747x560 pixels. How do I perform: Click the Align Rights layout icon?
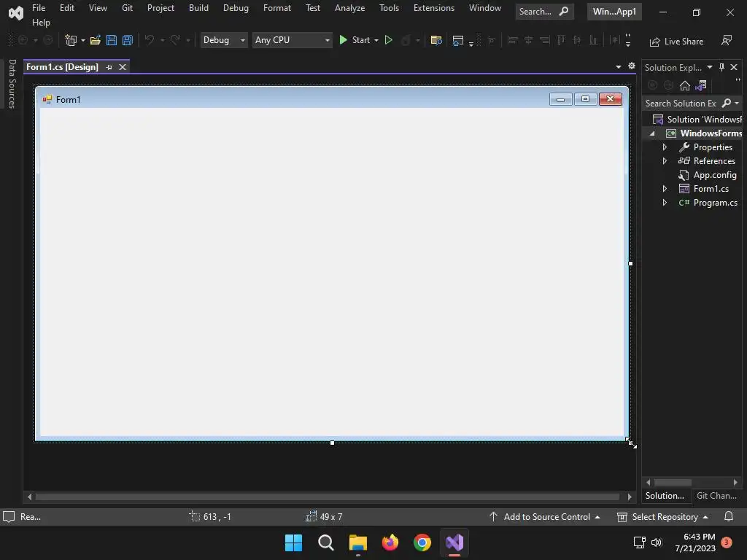[545, 41]
